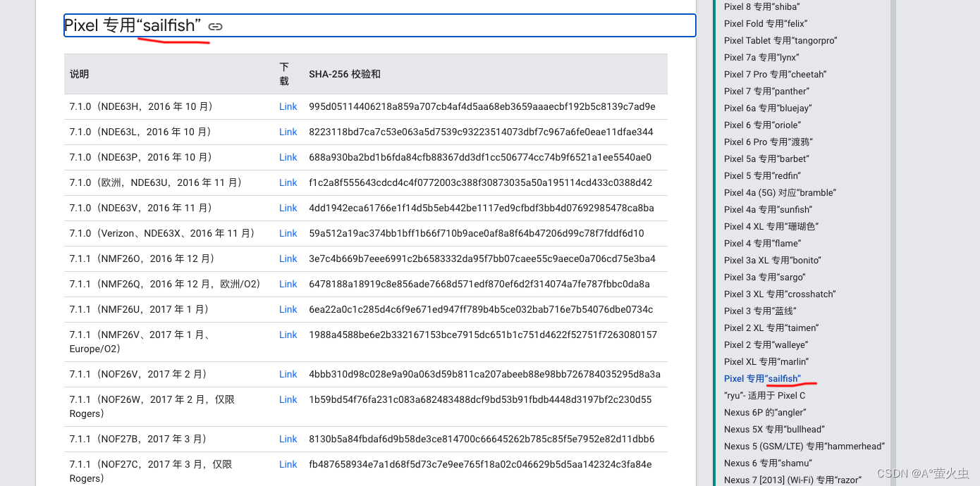The image size is (980, 486).
Task: Click the Pixel 专用 "sailfish" heading text
Action: tap(133, 25)
